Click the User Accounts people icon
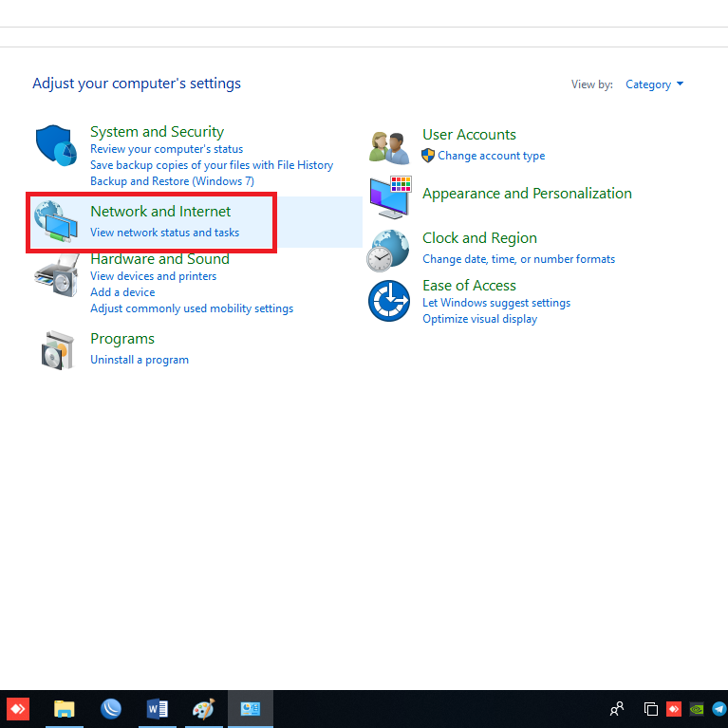Screen dimensions: 728x728 click(x=389, y=147)
